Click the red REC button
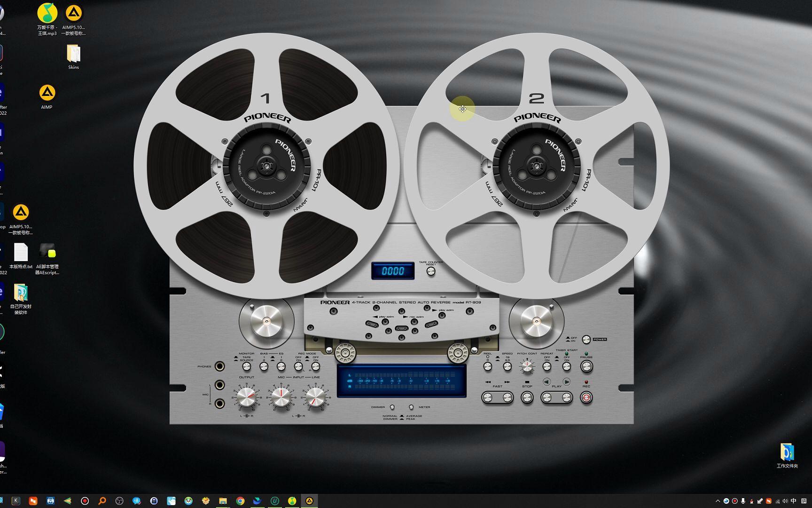The height and width of the screenshot is (508, 812). coord(586,398)
